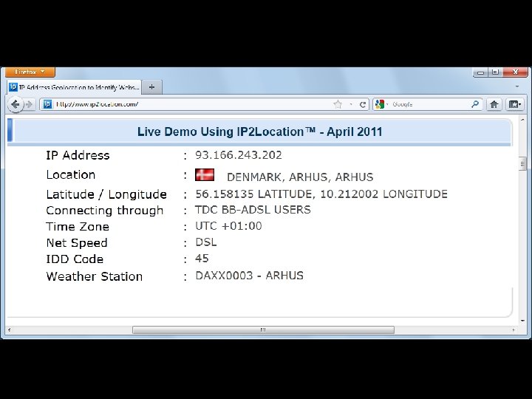Minimize the Firefox window
The height and width of the screenshot is (399, 532).
coord(481,72)
